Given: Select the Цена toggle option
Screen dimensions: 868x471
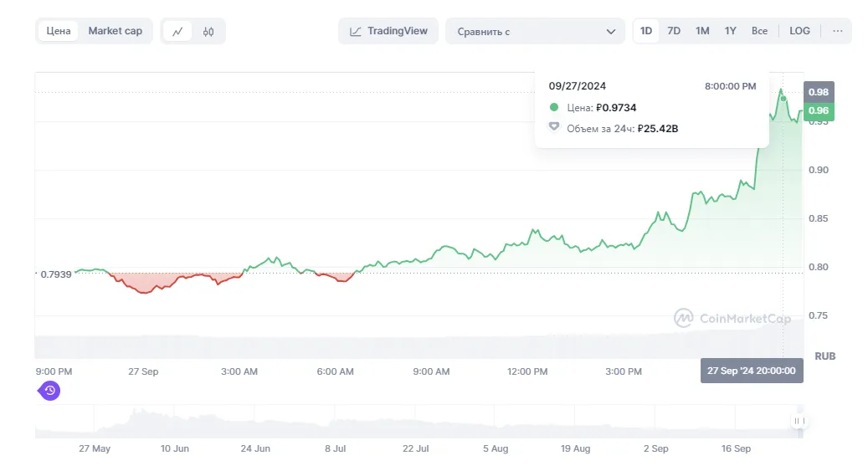Looking at the screenshot, I should pyautogui.click(x=58, y=31).
